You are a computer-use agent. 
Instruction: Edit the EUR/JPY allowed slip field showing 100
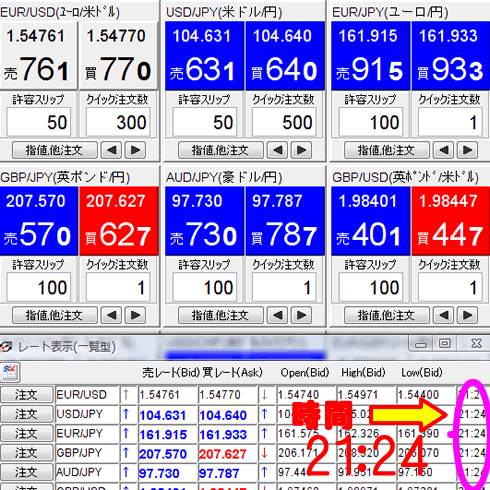371,122
